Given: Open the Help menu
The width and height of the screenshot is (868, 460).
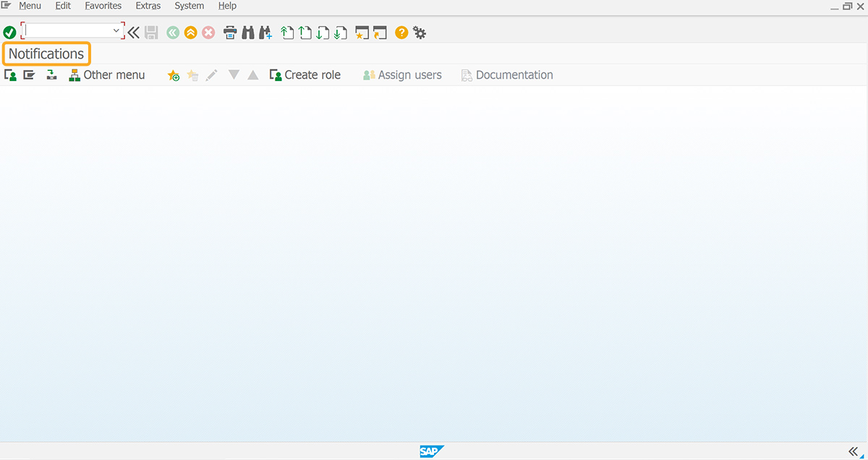Looking at the screenshot, I should (x=227, y=6).
